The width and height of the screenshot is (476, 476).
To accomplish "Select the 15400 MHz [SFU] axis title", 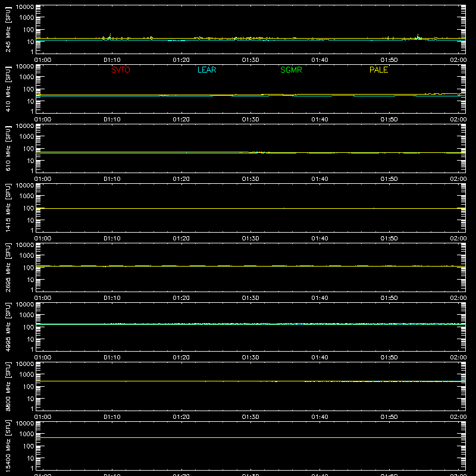I will (x=8, y=446).
